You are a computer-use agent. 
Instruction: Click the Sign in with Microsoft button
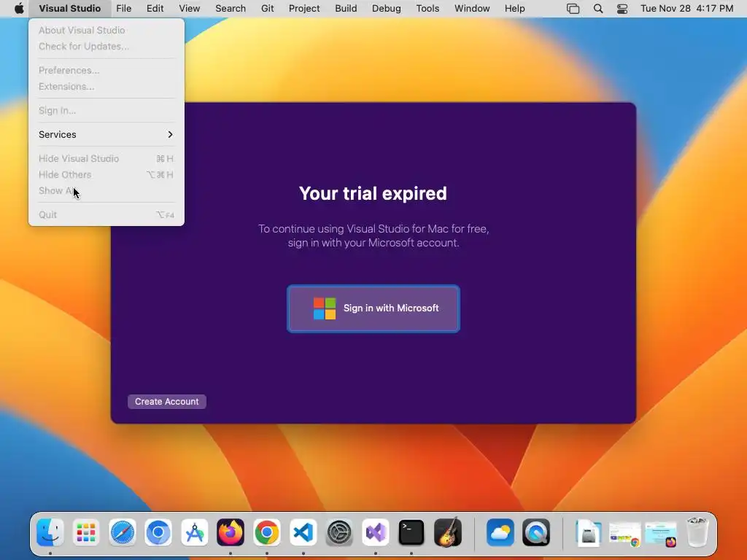point(373,308)
